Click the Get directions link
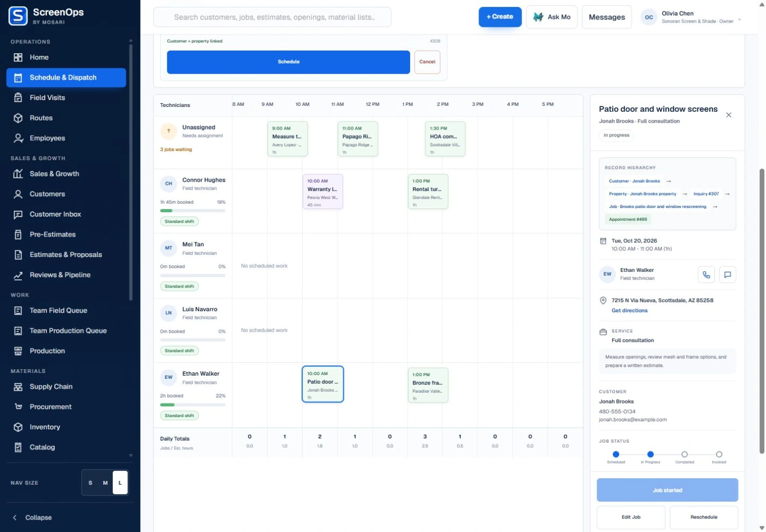This screenshot has width=766, height=532. pyautogui.click(x=629, y=311)
